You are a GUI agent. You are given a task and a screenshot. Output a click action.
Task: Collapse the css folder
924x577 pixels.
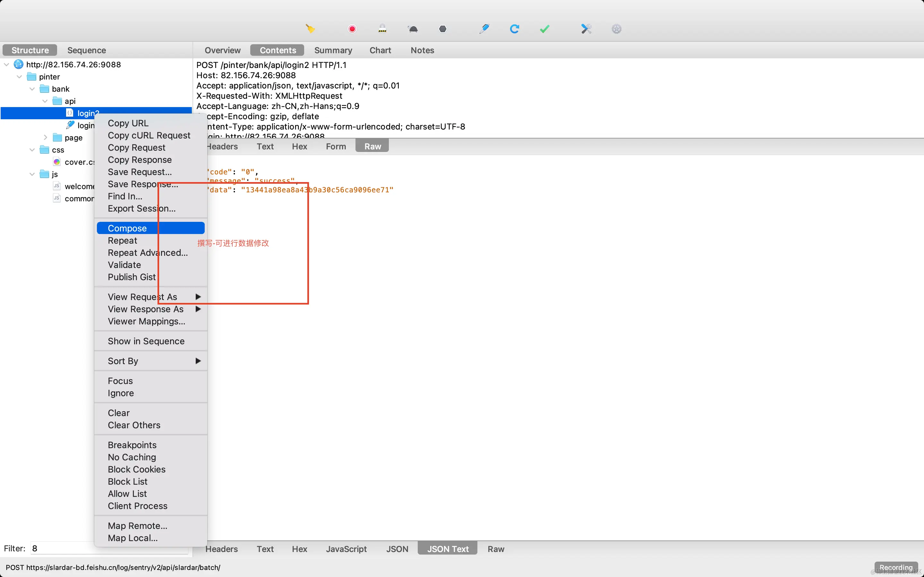(32, 150)
